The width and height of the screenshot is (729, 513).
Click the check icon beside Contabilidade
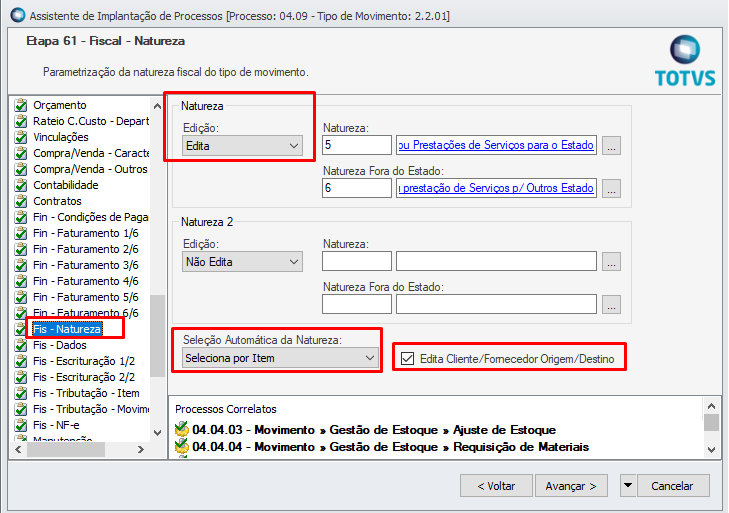(20, 185)
